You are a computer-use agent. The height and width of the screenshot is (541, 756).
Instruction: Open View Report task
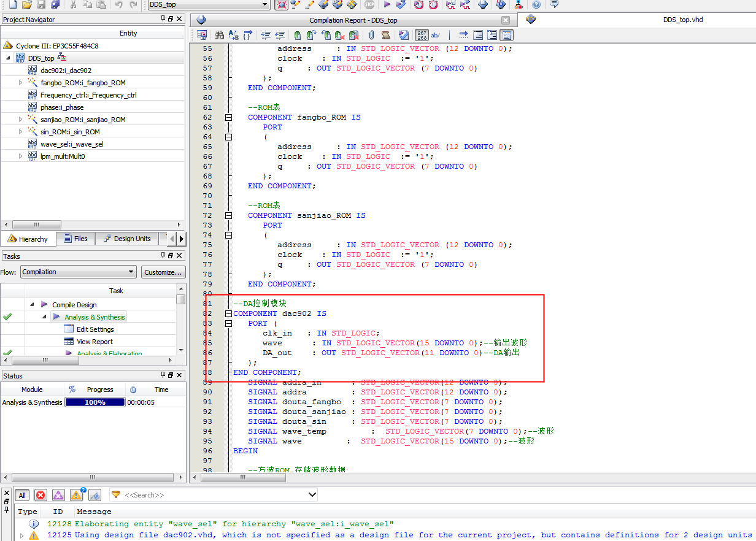pos(94,342)
